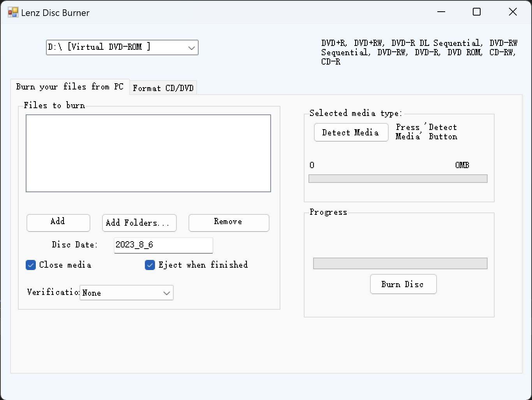Click the Burn Disc button
This screenshot has height=400, width=532.
click(403, 284)
